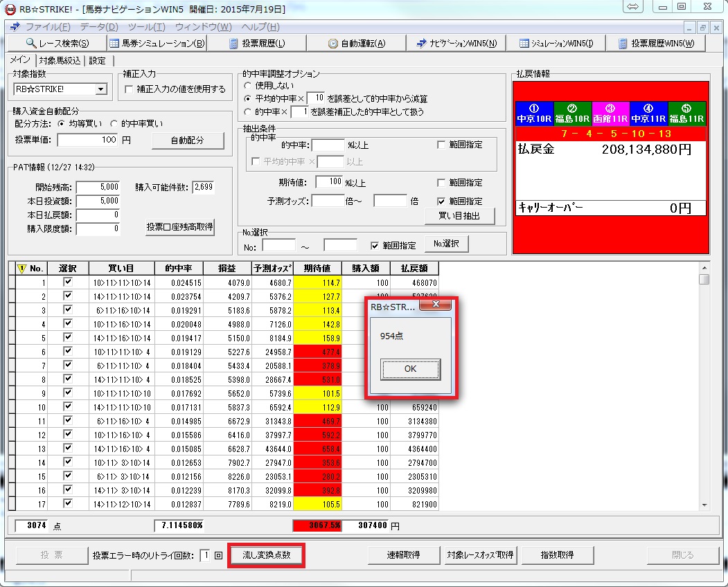The image size is (728, 587).
Task: Select 的中率買い allocation radio
Action: 114,123
